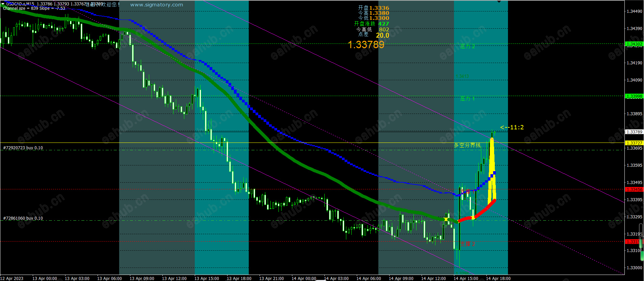Click the Channel size = 839 text

[x=20, y=8]
